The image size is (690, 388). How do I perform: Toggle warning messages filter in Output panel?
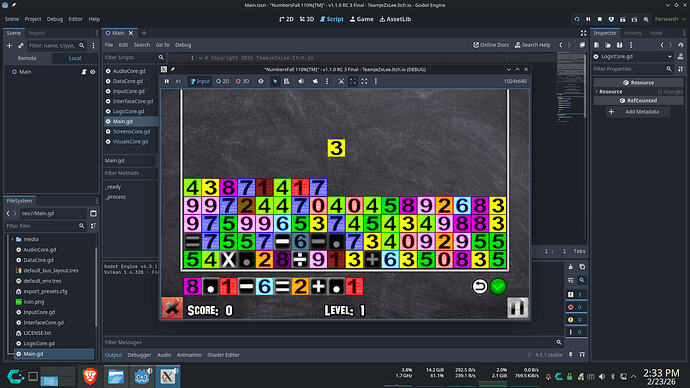point(575,320)
